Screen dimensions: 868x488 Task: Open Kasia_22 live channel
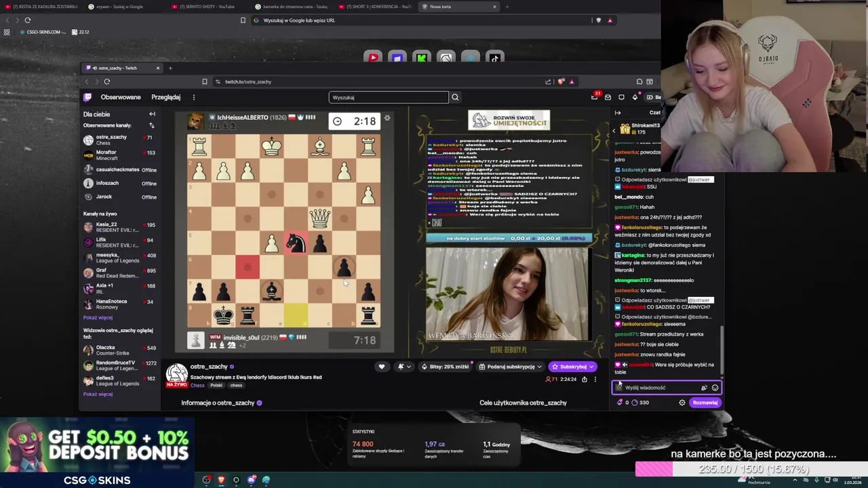click(119, 227)
